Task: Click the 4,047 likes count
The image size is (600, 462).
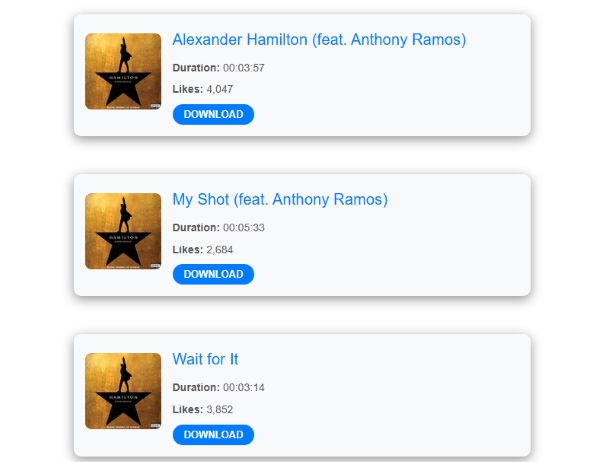Action: tap(220, 89)
